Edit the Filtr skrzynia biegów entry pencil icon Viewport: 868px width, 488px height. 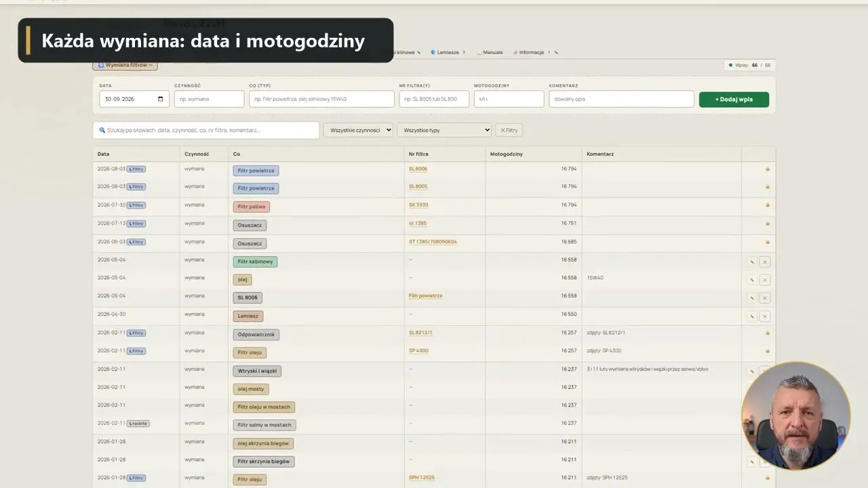pyautogui.click(x=752, y=462)
